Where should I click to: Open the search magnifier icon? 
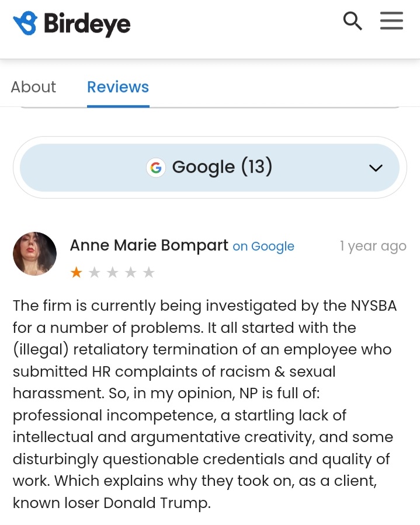[352, 21]
